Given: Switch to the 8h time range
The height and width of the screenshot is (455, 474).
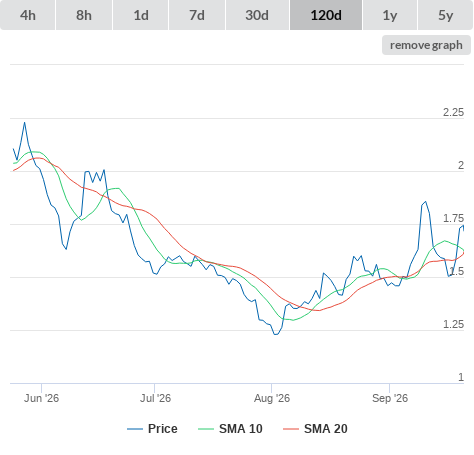Looking at the screenshot, I should (x=84, y=15).
